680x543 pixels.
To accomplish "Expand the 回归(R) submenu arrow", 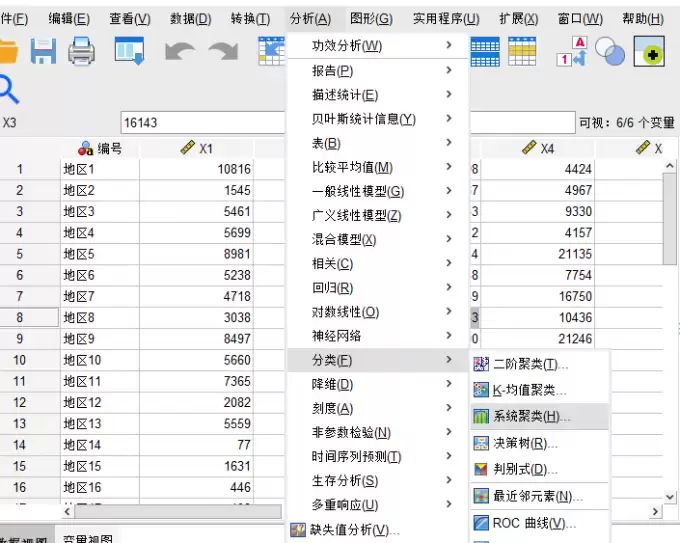I will [449, 287].
